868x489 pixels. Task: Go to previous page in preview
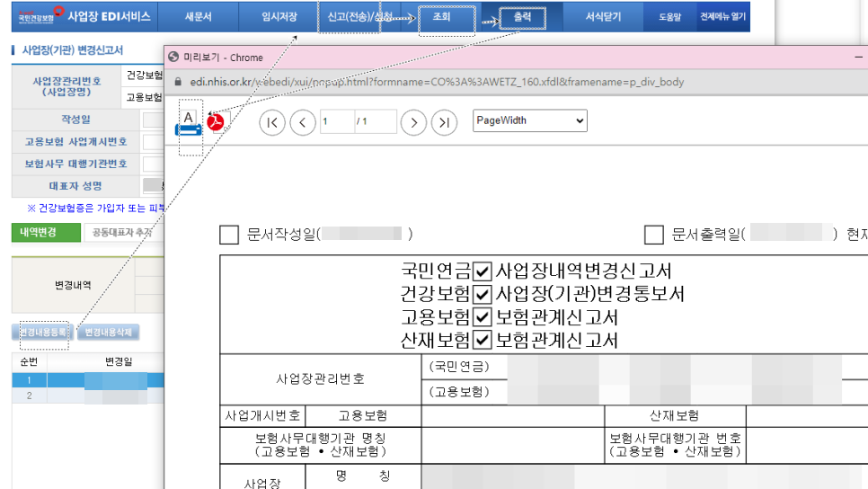coord(302,122)
